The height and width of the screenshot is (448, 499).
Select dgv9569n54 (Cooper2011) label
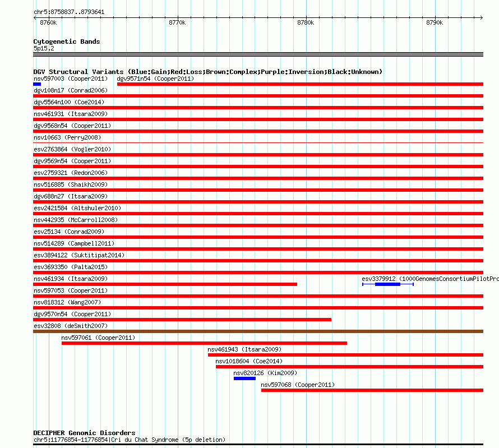[x=72, y=161]
